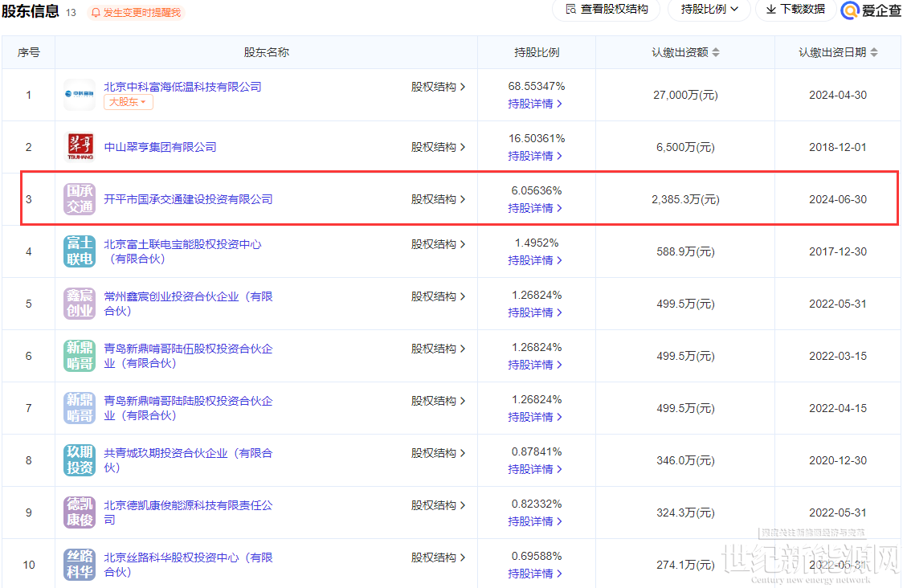
Task: Click the 玖期投资 logo icon
Action: pos(80,460)
